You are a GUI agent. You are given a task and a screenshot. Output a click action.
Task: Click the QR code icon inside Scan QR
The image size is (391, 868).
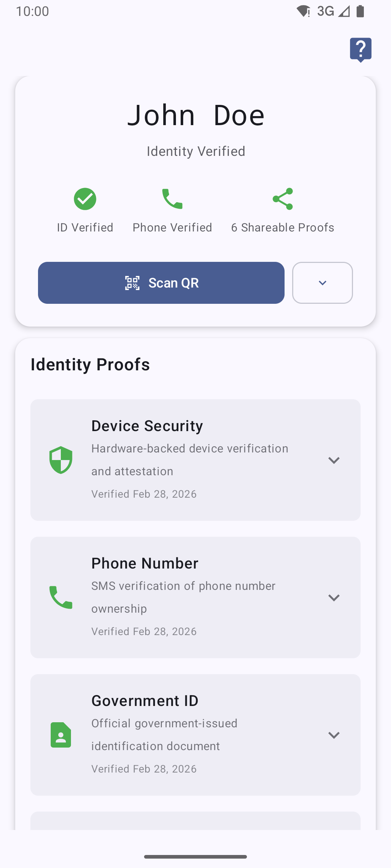point(133,283)
